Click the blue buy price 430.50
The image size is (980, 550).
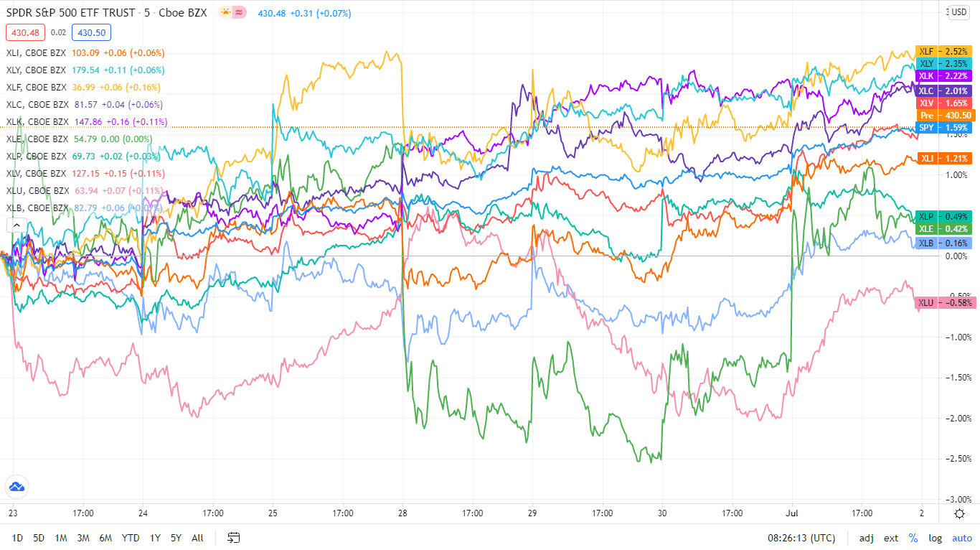click(x=90, y=32)
